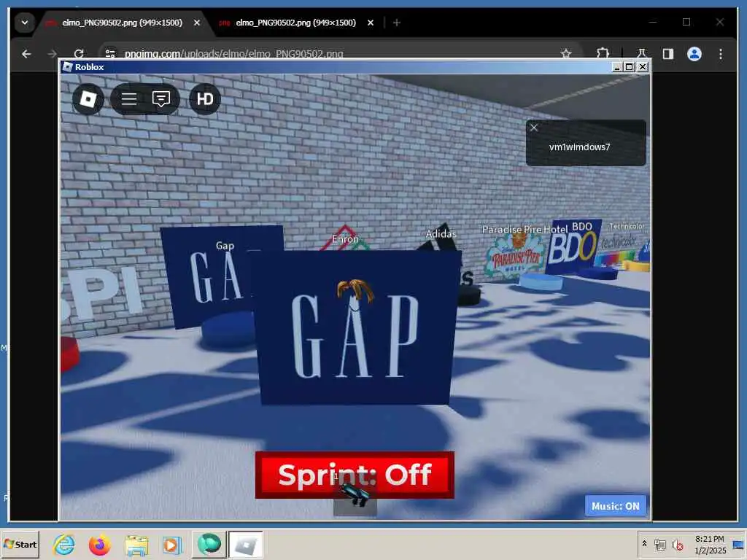Click the Gap label on rear sign
The image size is (747, 560).
pyautogui.click(x=225, y=245)
